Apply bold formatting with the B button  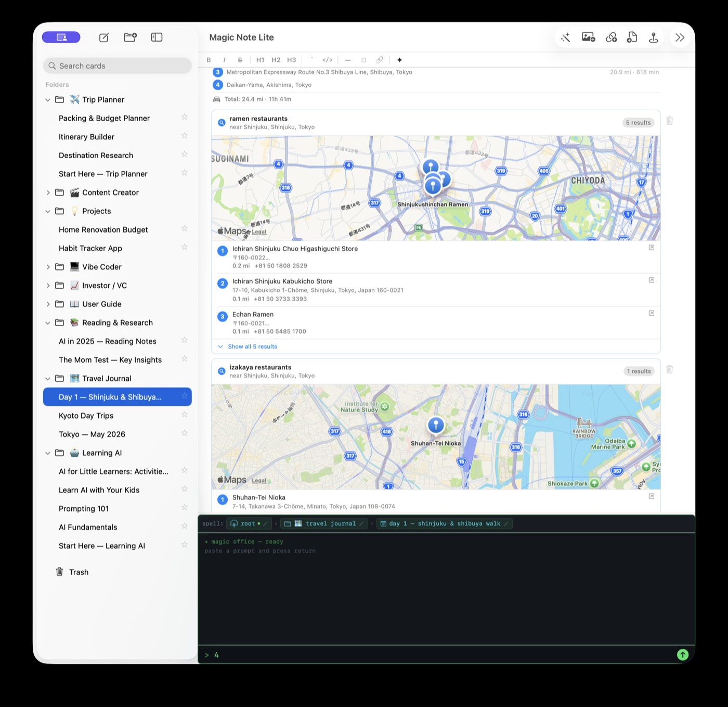click(209, 60)
